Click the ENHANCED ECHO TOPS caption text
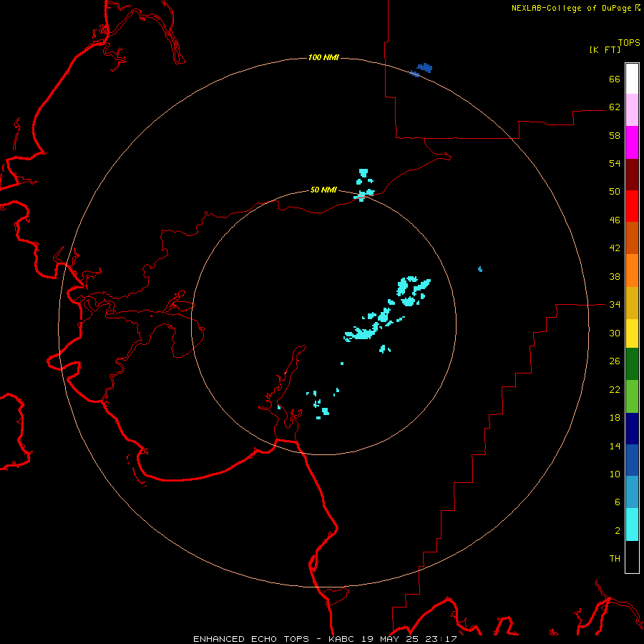Screen dimensions: 644x644 pyautogui.click(x=251, y=639)
